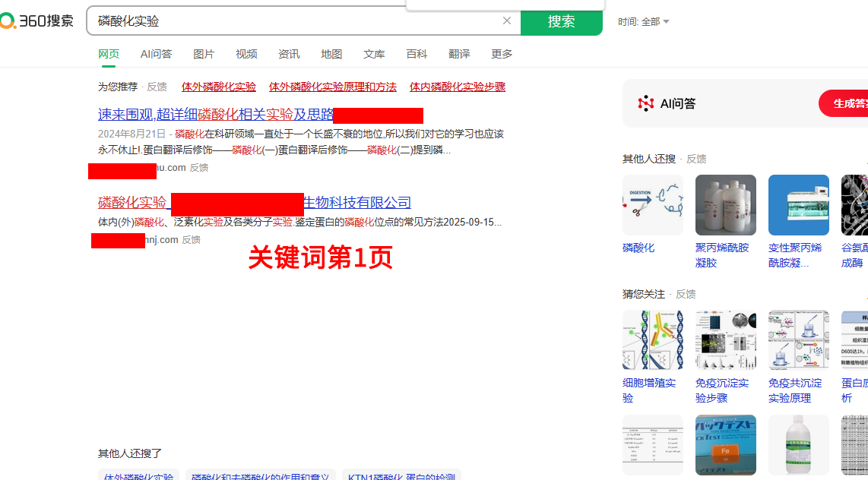Expand the 更多 tab menu
868x480 pixels.
click(x=502, y=54)
